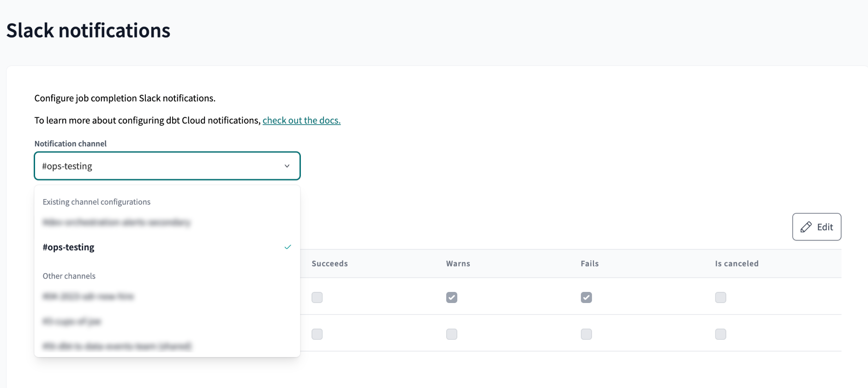Select #ops-testing from Existing channel configurations

pos(69,247)
